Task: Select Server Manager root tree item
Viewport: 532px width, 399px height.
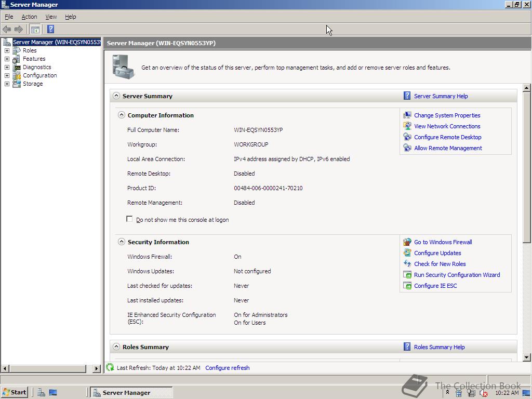Action: [57, 42]
